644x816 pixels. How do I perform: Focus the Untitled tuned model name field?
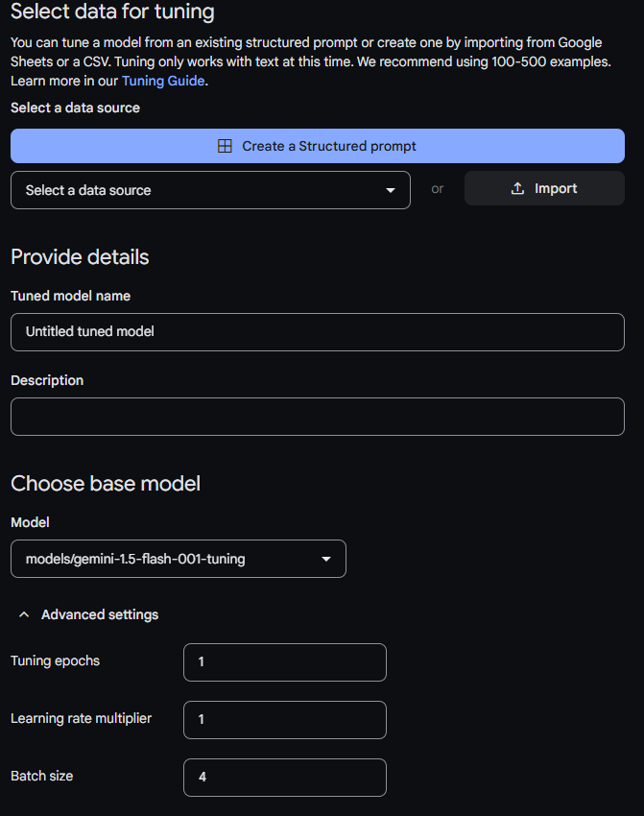click(x=317, y=331)
